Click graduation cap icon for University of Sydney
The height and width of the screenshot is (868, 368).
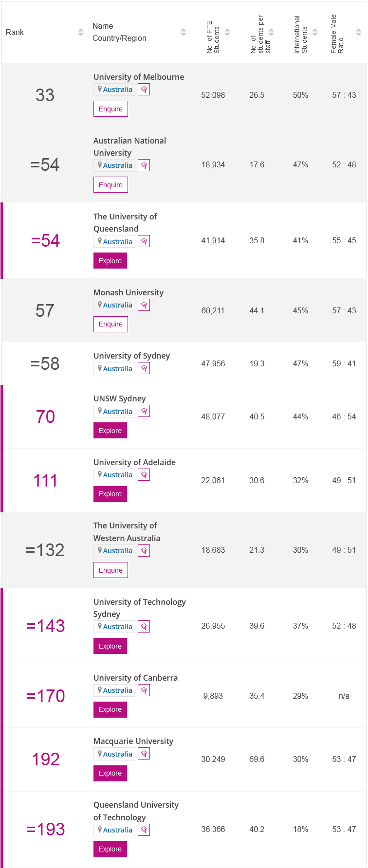(144, 368)
